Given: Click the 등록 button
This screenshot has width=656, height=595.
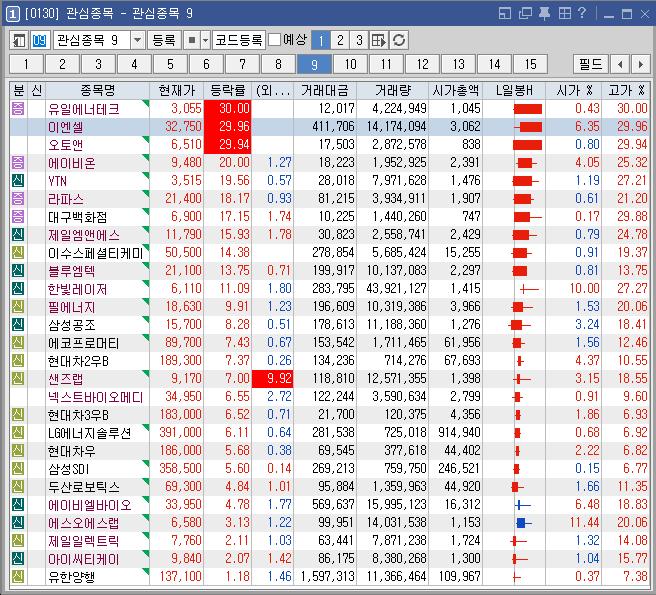Looking at the screenshot, I should (x=164, y=41).
